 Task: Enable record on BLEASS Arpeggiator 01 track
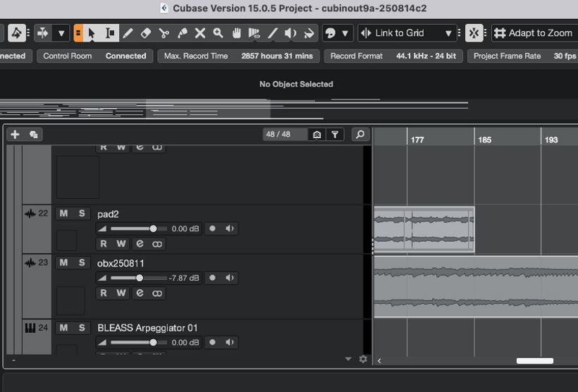click(212, 342)
